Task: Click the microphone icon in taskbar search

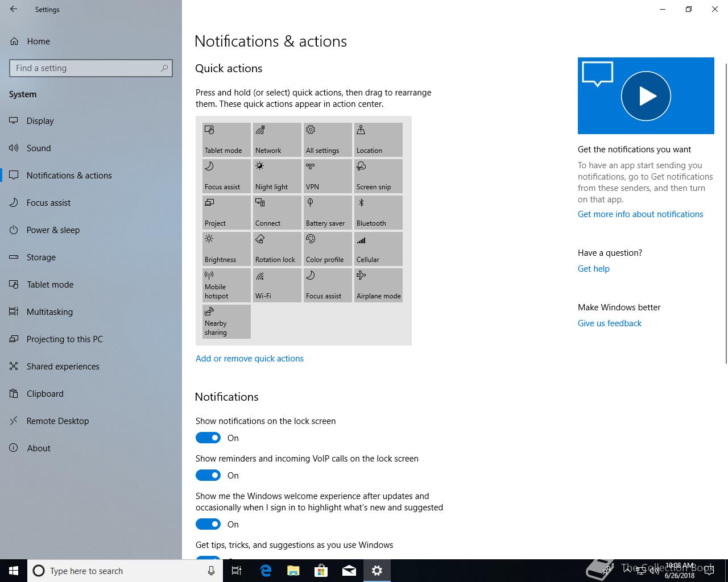Action: pos(211,571)
